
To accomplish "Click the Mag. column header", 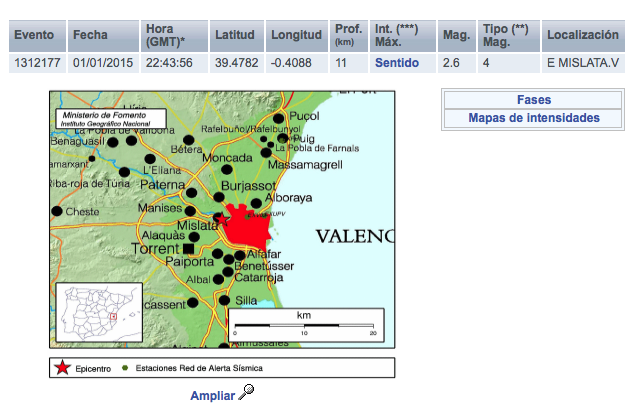I will point(456,35).
